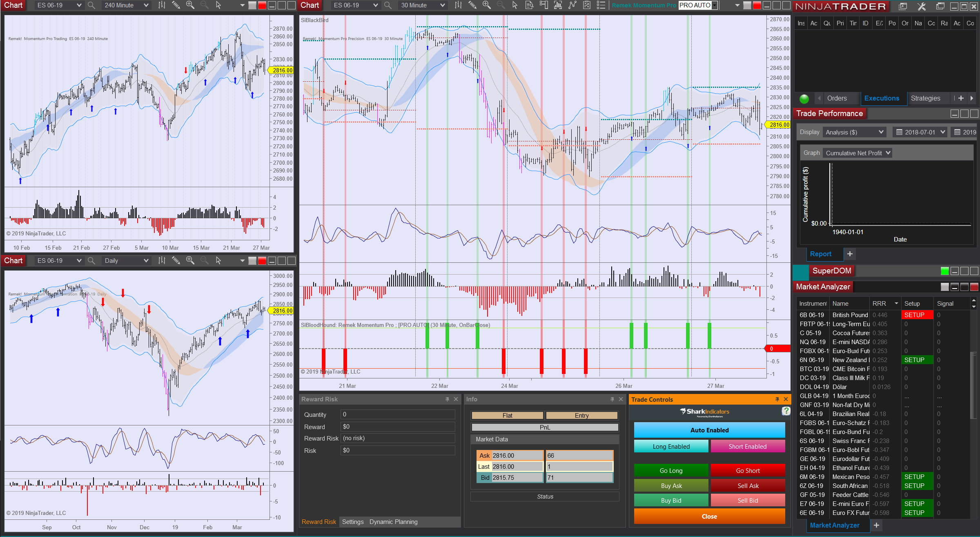The height and width of the screenshot is (537, 980).
Task: Open Data Box icon in 30 Minute chart
Action: (529, 5)
